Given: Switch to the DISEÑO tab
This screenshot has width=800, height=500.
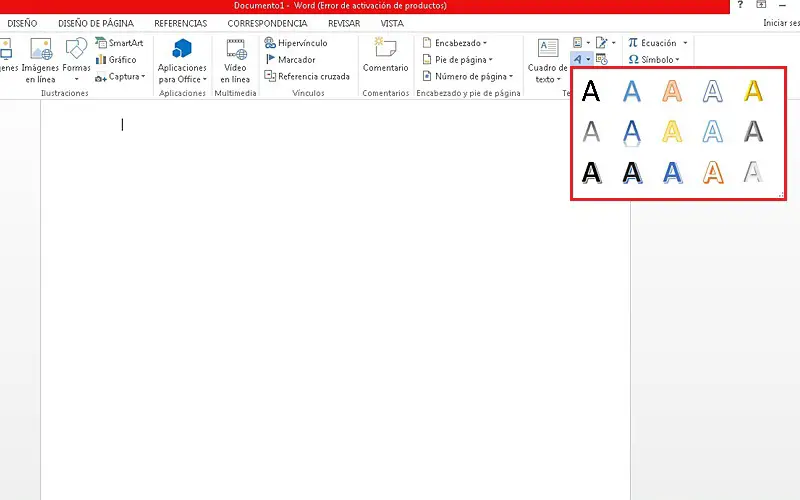Looking at the screenshot, I should [22, 23].
